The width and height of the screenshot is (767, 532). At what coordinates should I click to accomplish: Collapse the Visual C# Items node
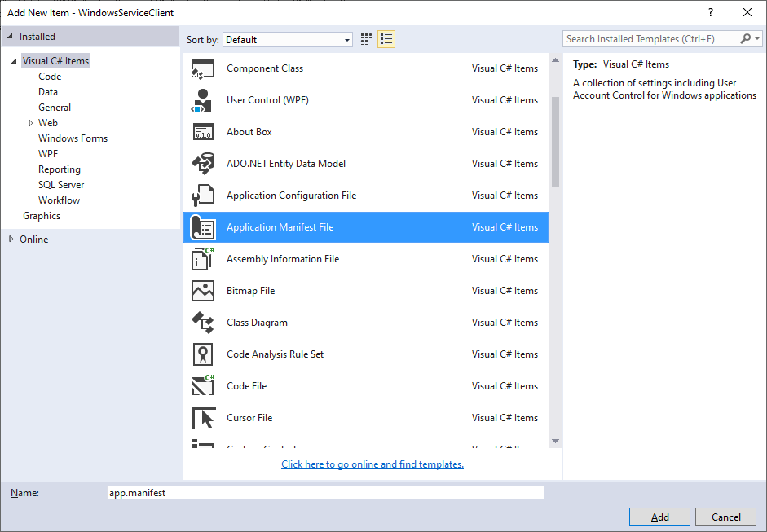[14, 61]
